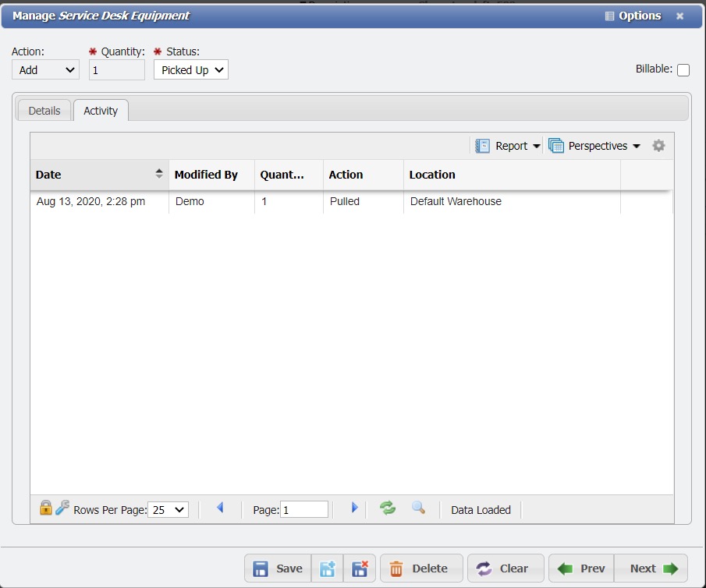Open the Options menu

click(633, 16)
